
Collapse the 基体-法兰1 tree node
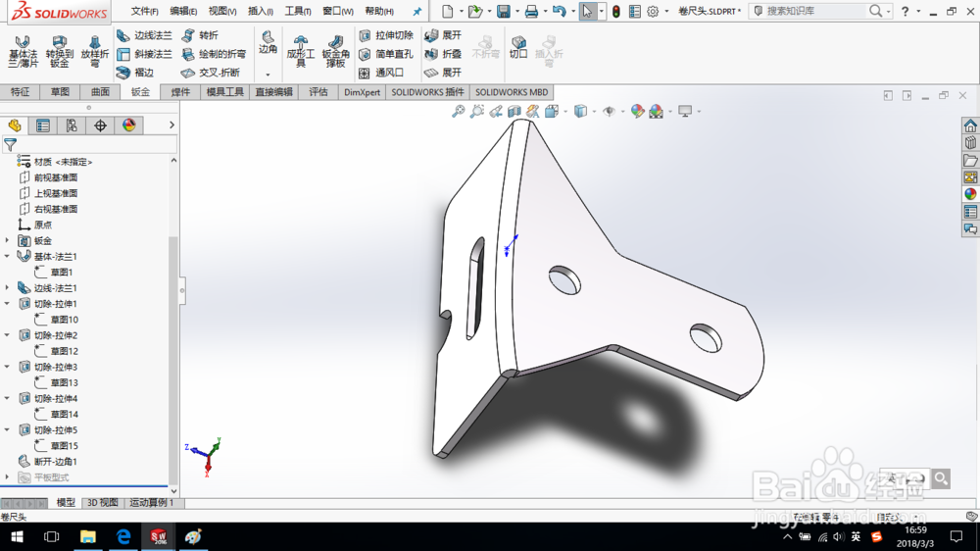pos(7,256)
